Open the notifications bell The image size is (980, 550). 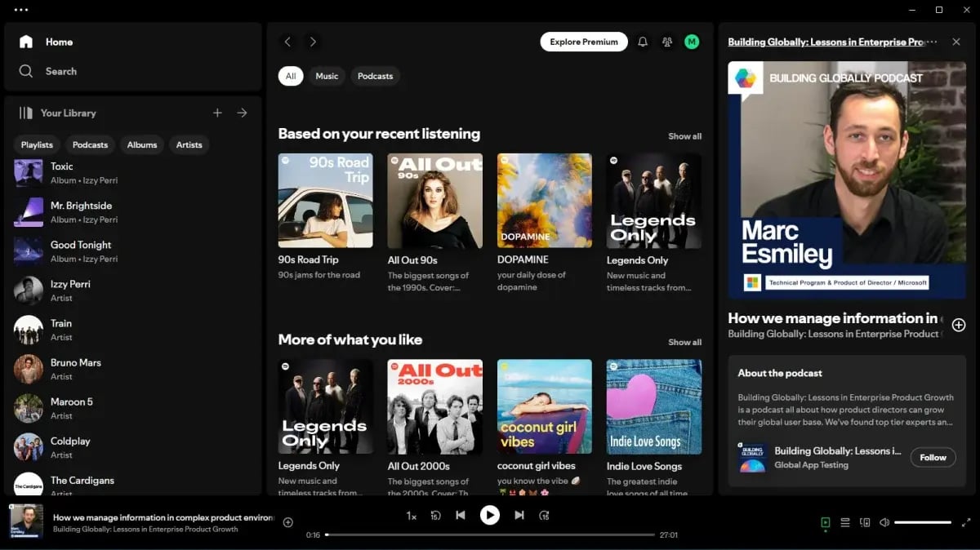(x=643, y=41)
